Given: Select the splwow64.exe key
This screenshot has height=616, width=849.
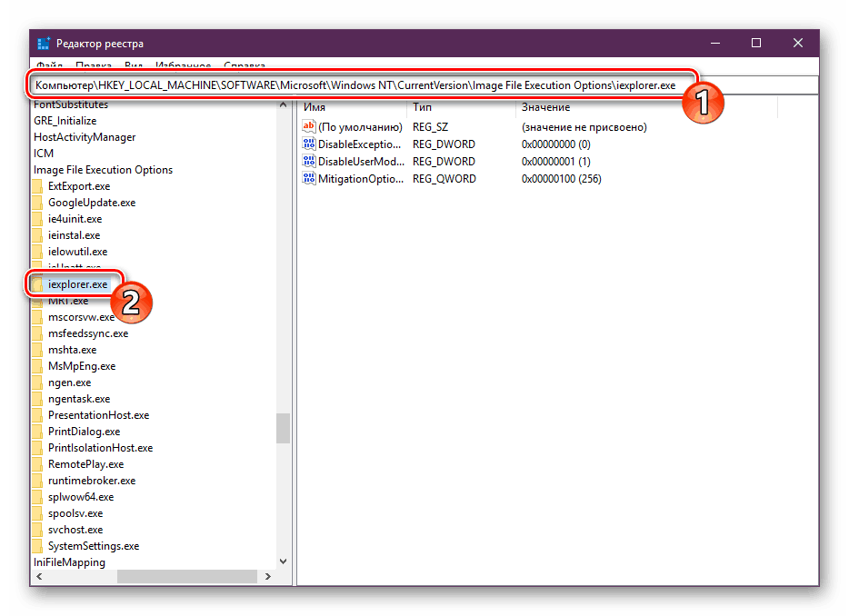Looking at the screenshot, I should [81, 497].
